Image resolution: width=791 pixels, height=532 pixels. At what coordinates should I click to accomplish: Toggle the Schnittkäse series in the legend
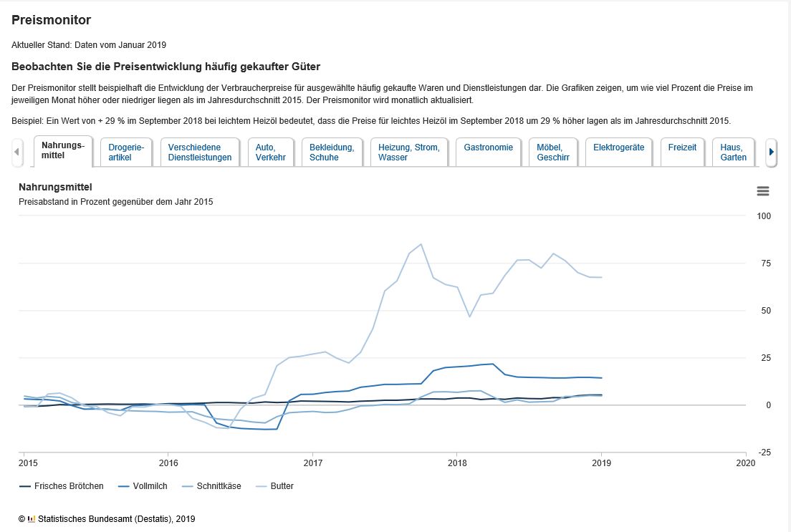pos(211,486)
